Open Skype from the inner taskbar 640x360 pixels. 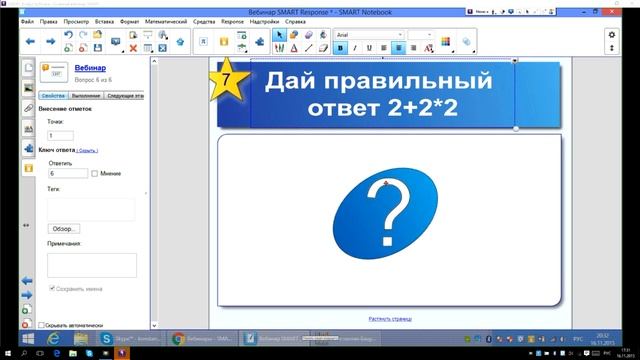(131, 339)
